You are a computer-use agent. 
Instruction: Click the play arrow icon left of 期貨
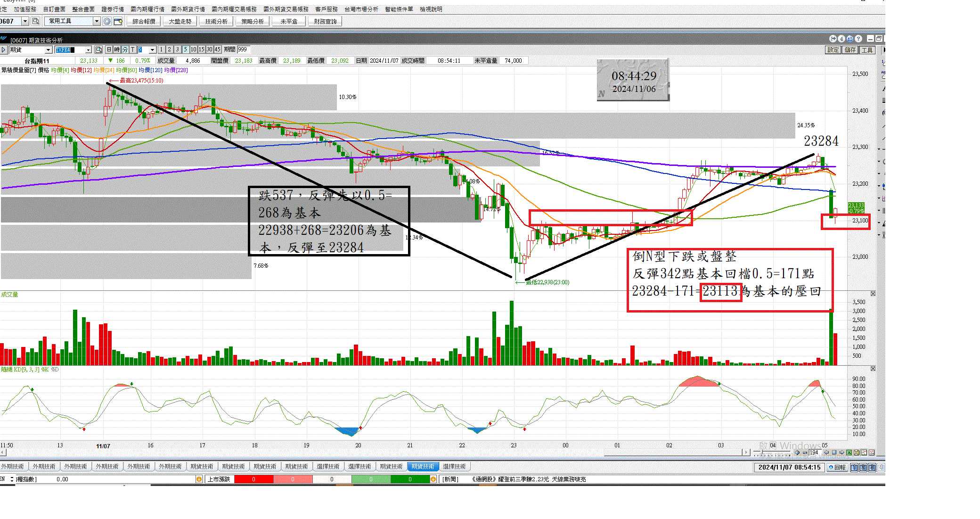point(4,49)
